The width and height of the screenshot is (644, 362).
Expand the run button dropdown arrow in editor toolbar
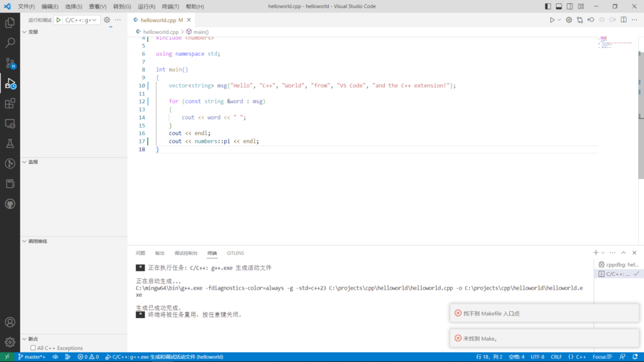click(x=558, y=20)
